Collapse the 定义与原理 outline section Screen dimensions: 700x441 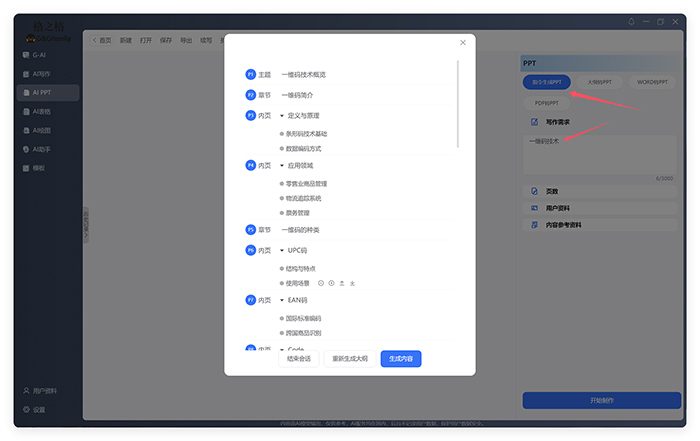pos(282,115)
